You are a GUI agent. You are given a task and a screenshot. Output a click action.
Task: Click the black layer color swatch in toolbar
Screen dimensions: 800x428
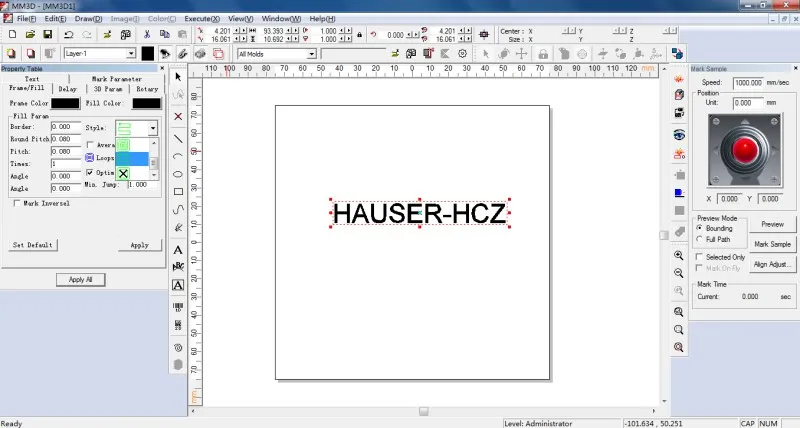[x=147, y=53]
